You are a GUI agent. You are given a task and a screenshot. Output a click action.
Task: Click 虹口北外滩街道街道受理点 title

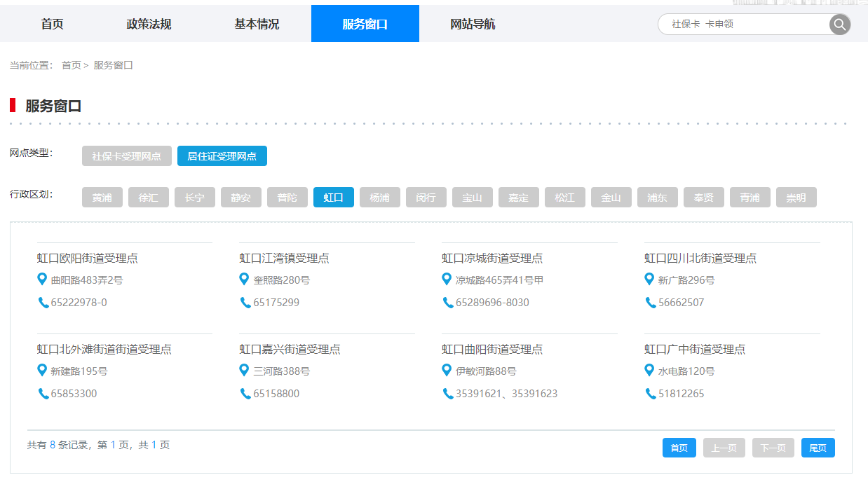point(104,349)
